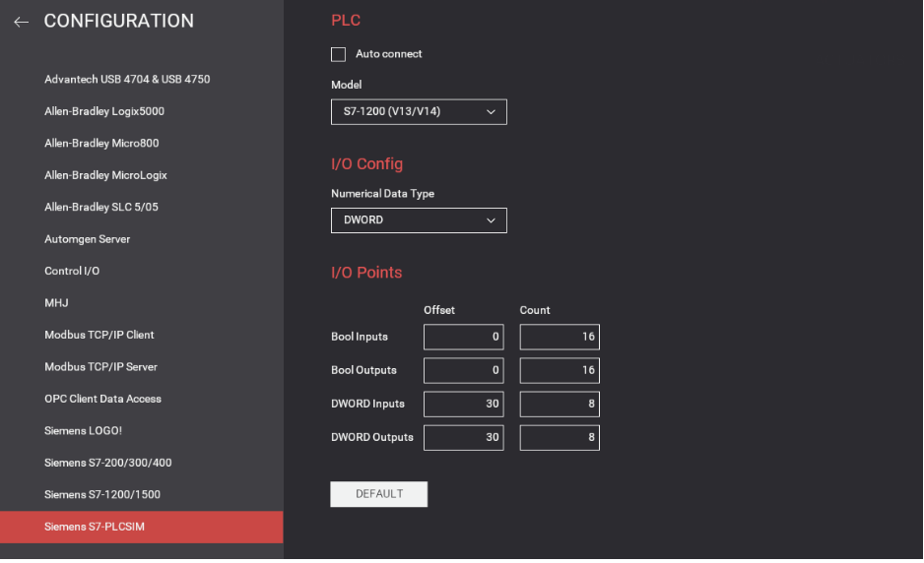Click the DWORD Inputs Count field

(560, 404)
